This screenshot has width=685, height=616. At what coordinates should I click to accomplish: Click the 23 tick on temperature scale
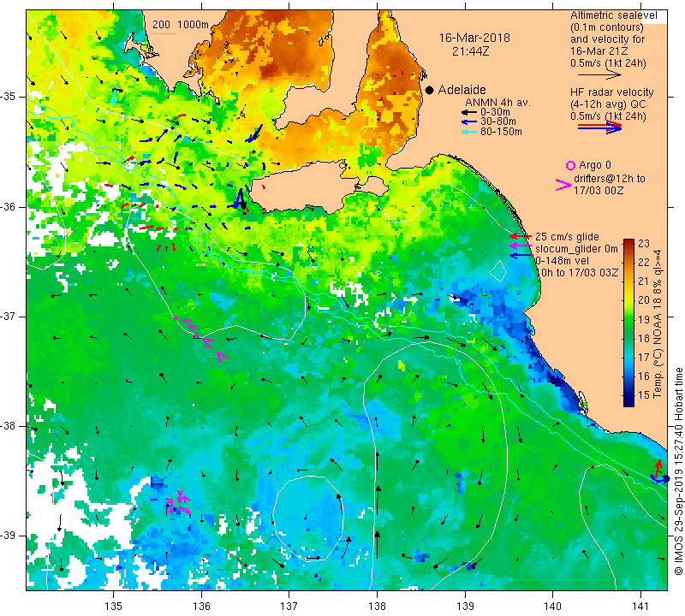point(644,243)
